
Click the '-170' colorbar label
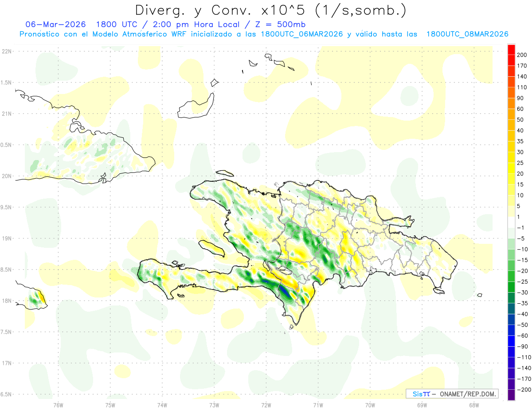(524, 379)
